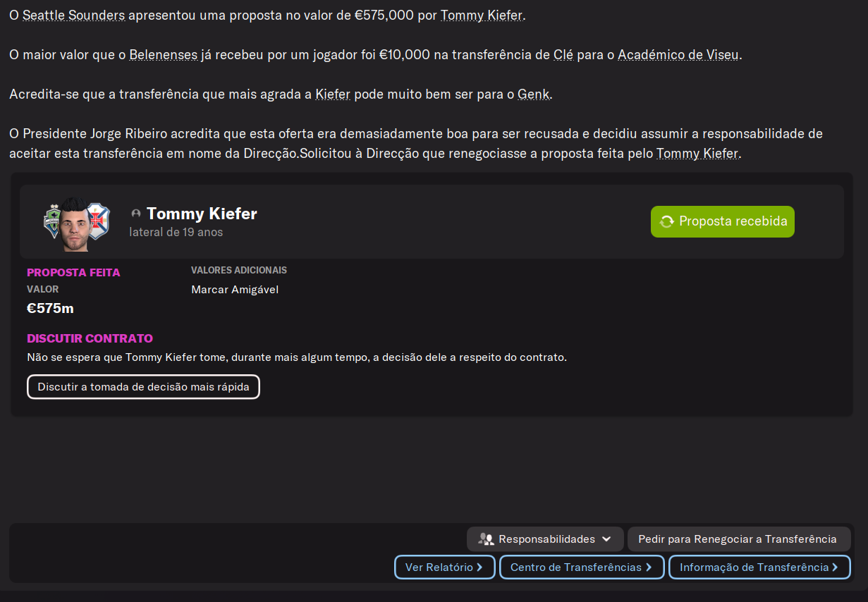Click the refresh arrows icon in Proposta recebida
This screenshot has width=868, height=602.
coord(666,221)
